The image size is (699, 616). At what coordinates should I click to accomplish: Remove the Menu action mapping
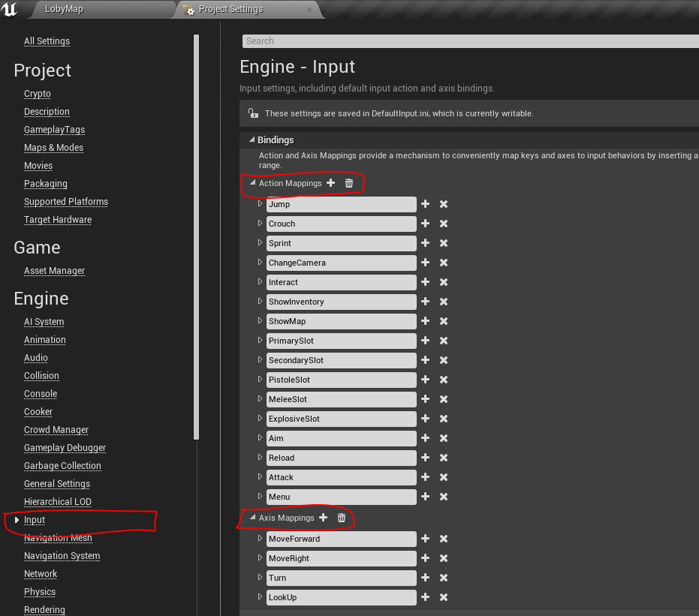tap(444, 497)
